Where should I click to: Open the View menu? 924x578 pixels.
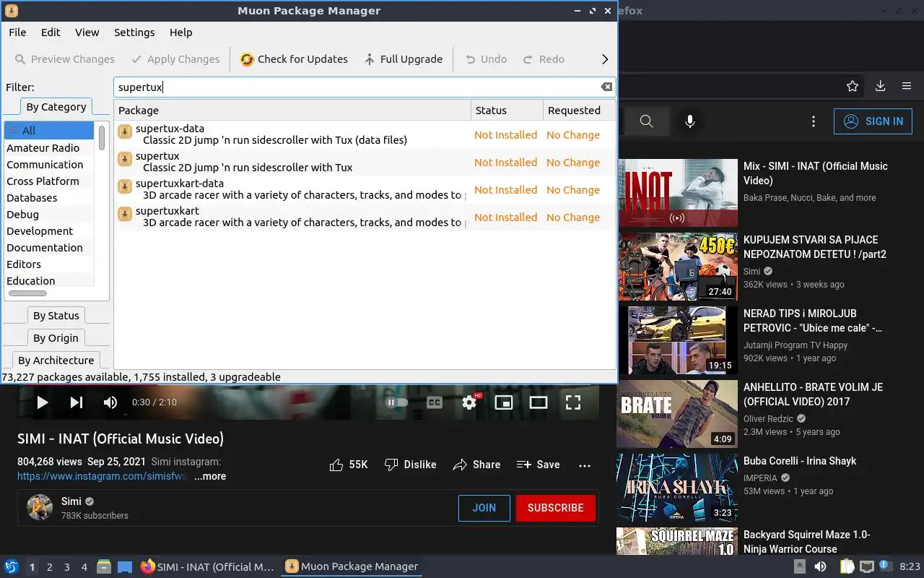tap(87, 33)
